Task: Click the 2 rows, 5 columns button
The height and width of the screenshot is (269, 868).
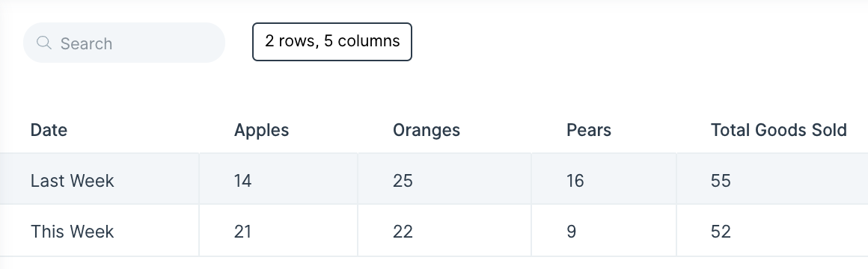Action: pos(332,41)
